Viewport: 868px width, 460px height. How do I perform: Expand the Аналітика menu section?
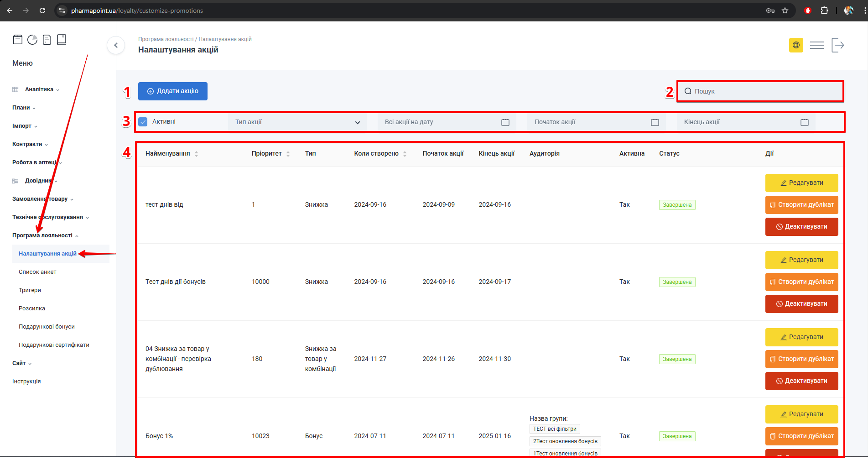(39, 89)
